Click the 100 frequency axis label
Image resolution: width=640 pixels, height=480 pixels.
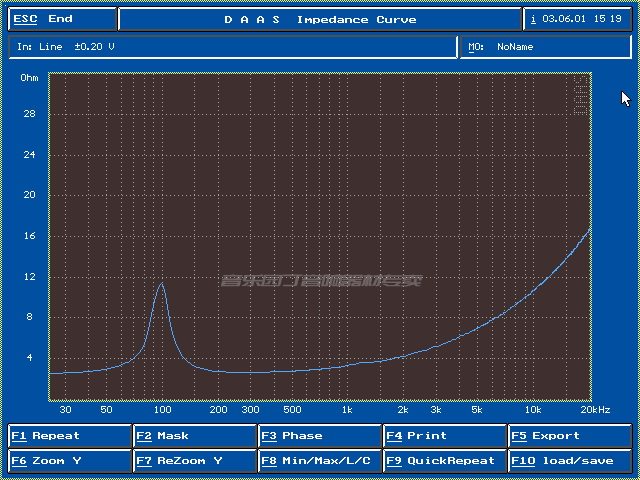[x=162, y=409]
